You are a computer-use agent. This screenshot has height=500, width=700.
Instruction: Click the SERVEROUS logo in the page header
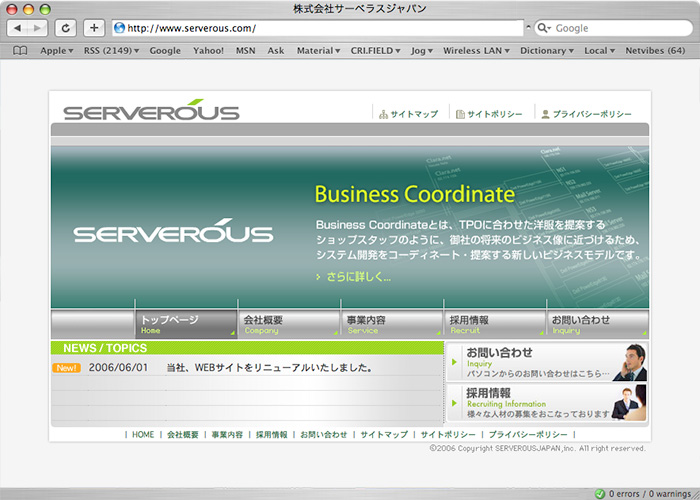pyautogui.click(x=151, y=110)
